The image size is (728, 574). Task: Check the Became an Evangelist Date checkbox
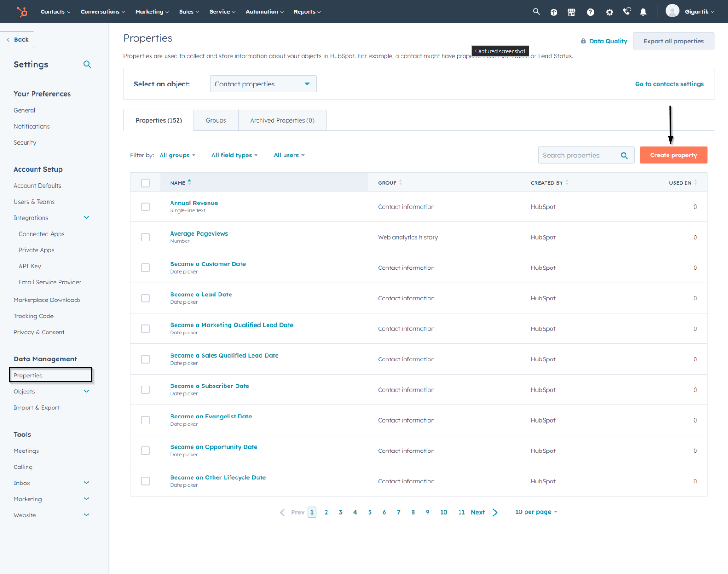coord(145,420)
